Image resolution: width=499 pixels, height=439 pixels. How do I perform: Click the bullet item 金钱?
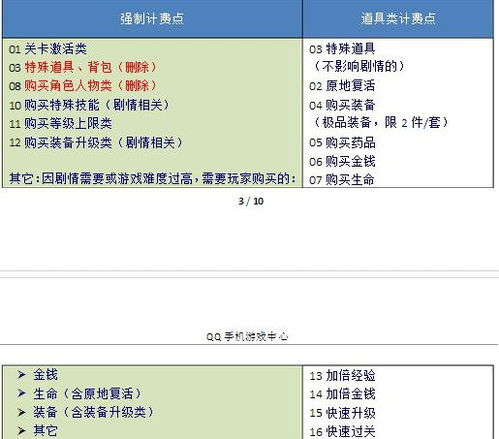46,375
